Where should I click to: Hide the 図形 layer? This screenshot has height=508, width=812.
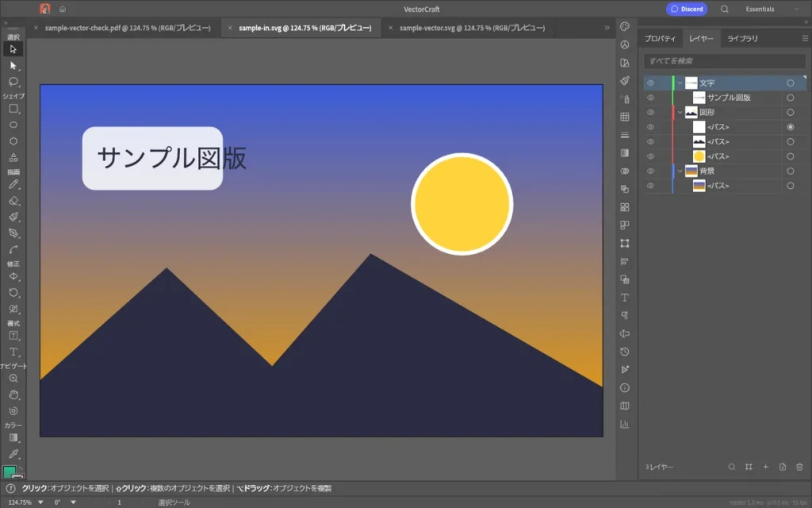(650, 112)
